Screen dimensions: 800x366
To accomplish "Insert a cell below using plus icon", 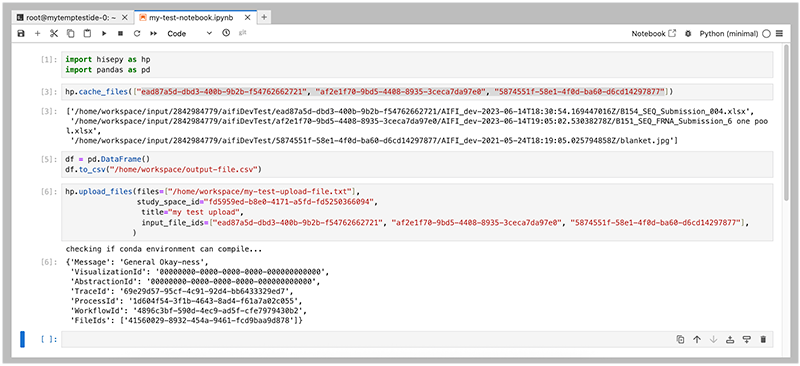I will (37, 34).
